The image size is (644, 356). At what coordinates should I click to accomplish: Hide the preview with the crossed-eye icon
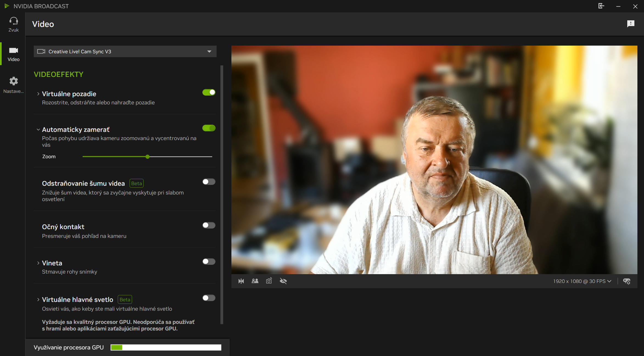coord(283,281)
